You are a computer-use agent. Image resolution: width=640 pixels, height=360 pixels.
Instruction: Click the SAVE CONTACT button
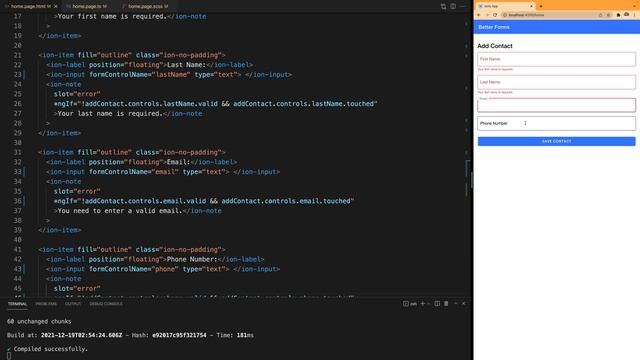point(556,141)
